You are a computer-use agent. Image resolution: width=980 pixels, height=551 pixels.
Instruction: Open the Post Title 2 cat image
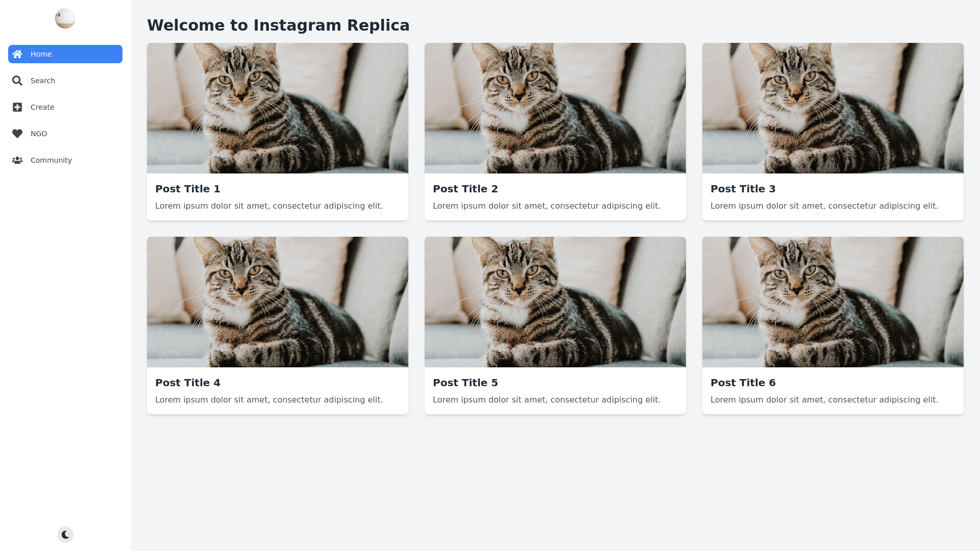pos(555,108)
